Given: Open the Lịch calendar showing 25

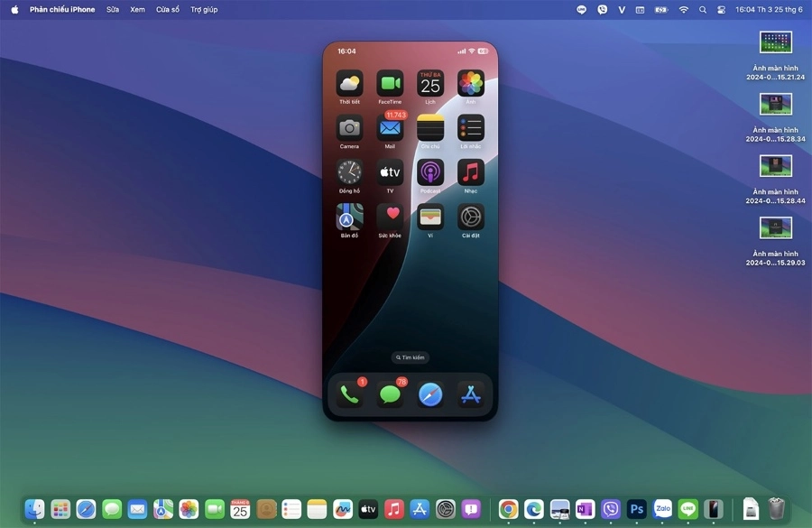Looking at the screenshot, I should tap(430, 82).
